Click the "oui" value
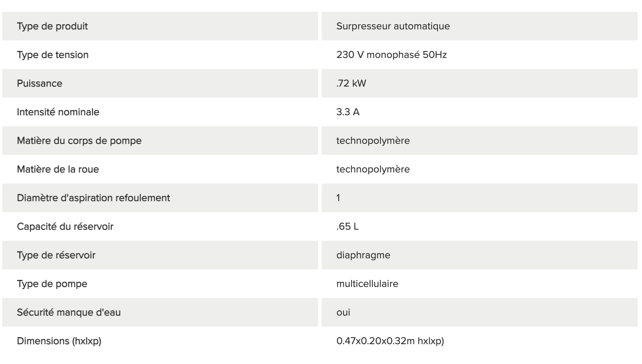Screen dimensions: 642x364 343,312
